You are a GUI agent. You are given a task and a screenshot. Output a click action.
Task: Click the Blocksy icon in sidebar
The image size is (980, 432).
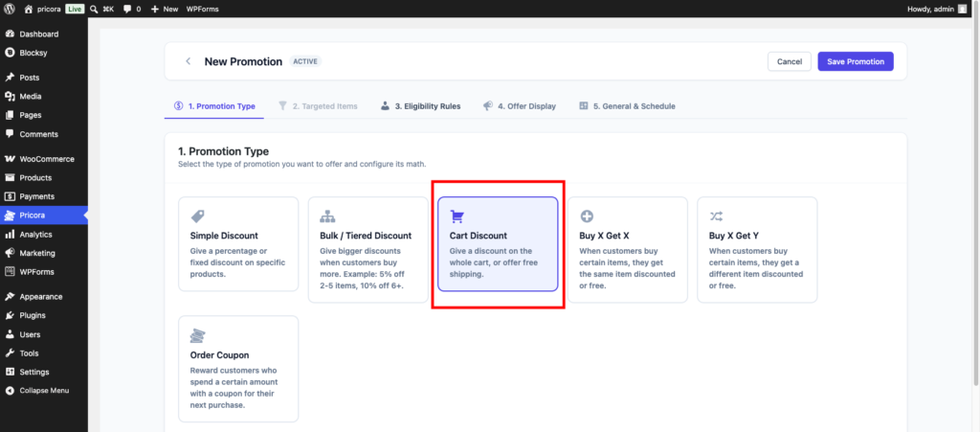click(10, 53)
